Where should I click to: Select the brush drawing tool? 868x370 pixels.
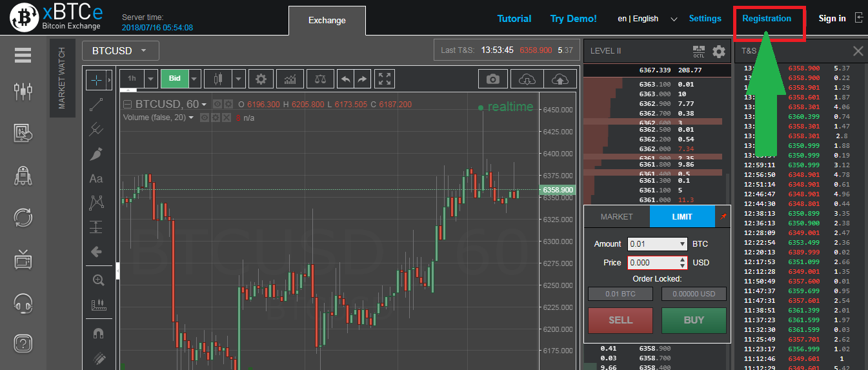96,154
